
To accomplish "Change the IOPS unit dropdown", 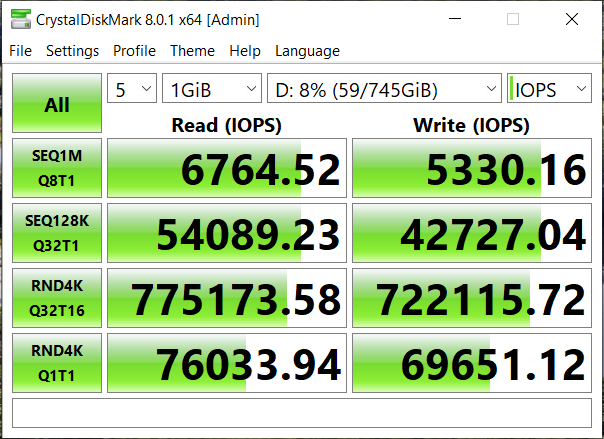I will pos(549,90).
